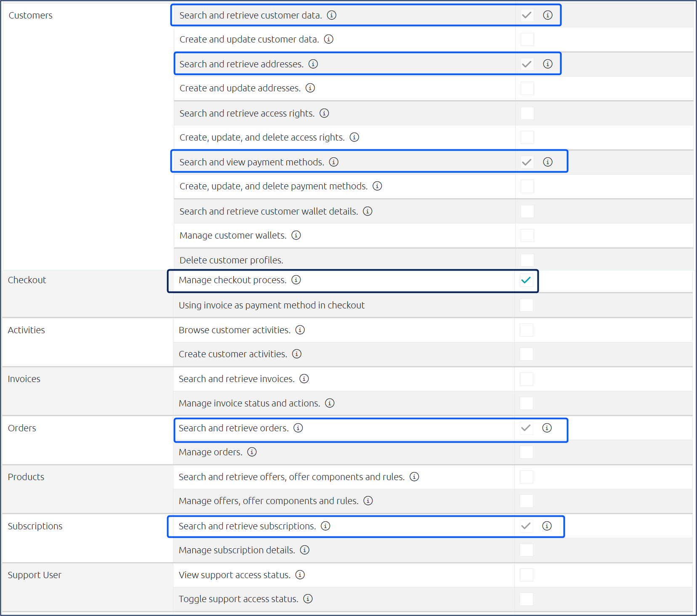Screen dimensions: 697x616
Task: Click info icon right of 'Search and retrieve orders' checkbox
Action: pyautogui.click(x=547, y=428)
